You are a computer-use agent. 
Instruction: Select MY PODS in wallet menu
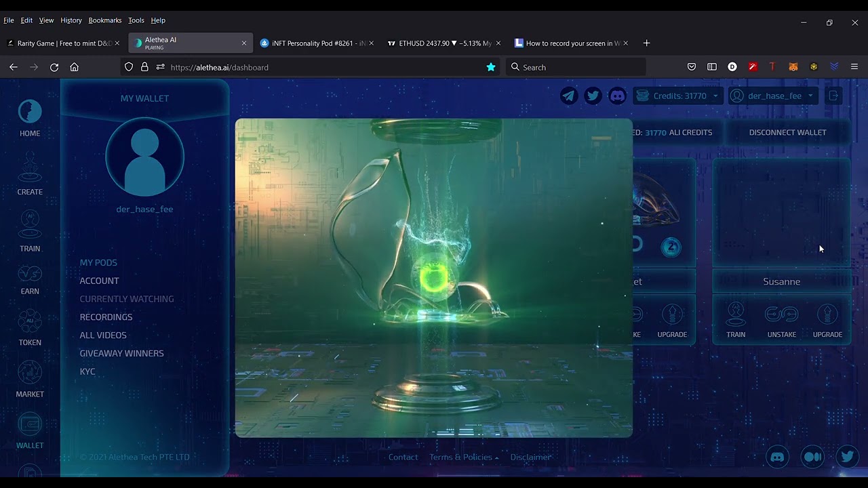tap(98, 262)
